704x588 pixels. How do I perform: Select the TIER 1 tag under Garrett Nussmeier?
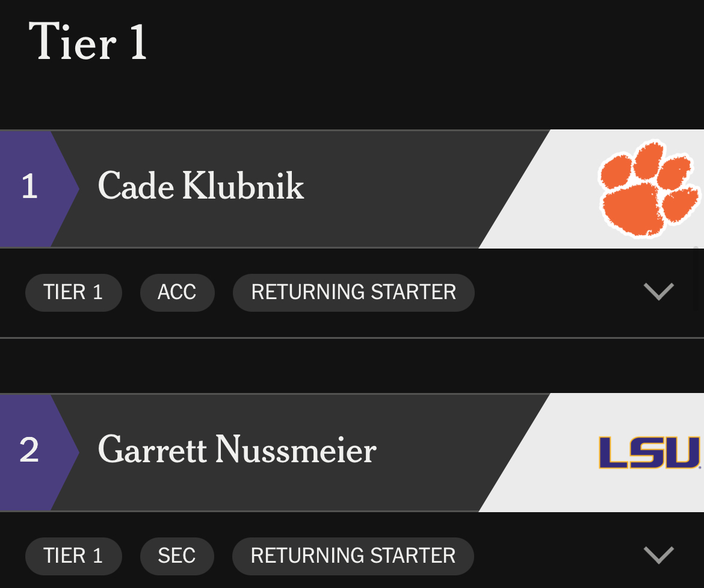pos(73,556)
